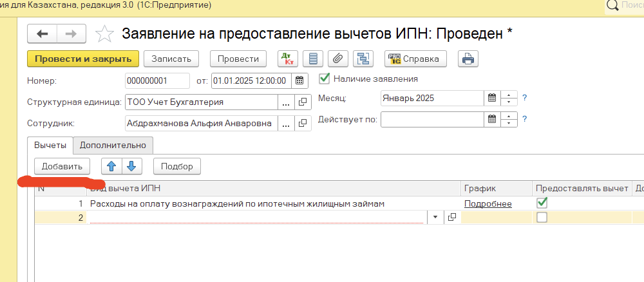Move row up with the up arrow
644x282 pixels.
pyautogui.click(x=111, y=166)
